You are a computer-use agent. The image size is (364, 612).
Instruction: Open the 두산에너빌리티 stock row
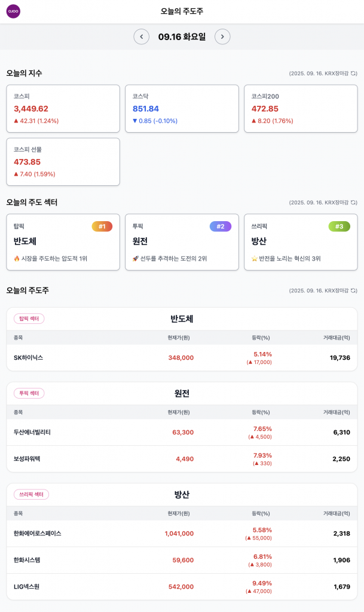pyautogui.click(x=182, y=432)
